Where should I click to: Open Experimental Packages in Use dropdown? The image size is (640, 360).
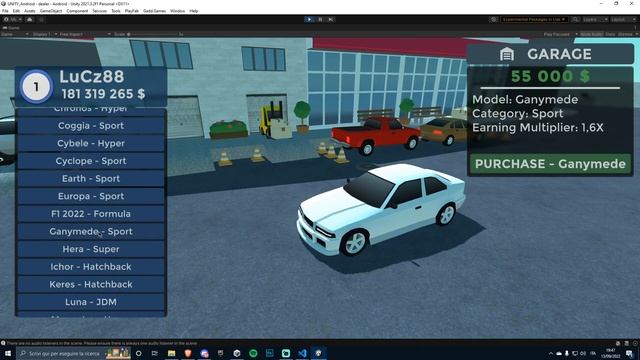(x=534, y=19)
